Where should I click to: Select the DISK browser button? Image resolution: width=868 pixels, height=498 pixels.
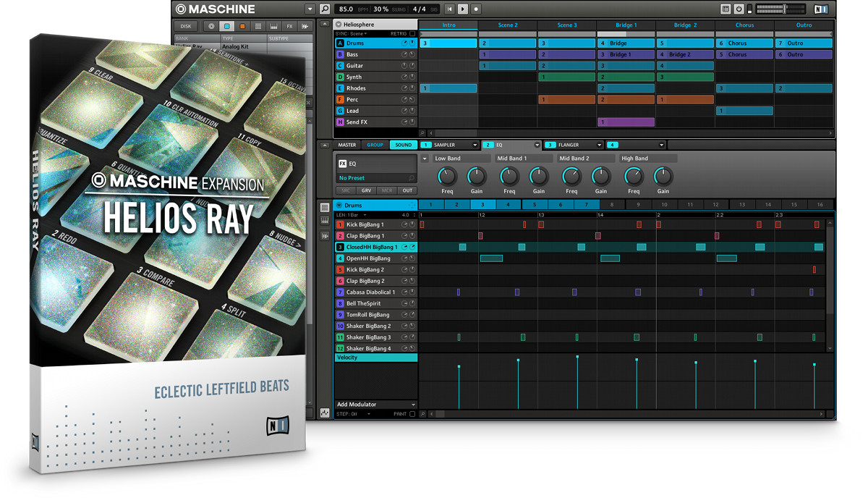click(x=186, y=26)
